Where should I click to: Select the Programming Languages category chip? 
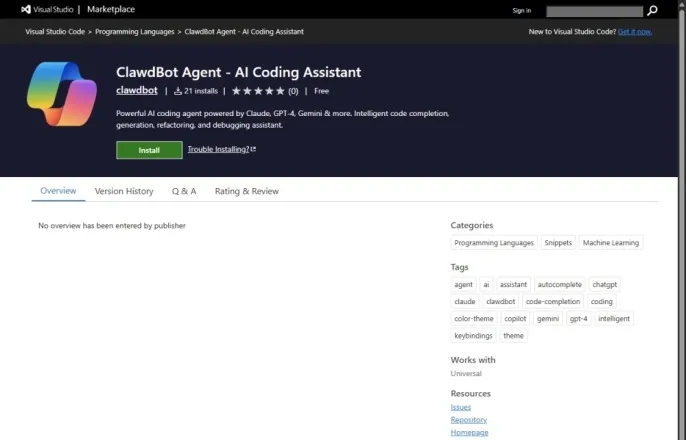[494, 243]
